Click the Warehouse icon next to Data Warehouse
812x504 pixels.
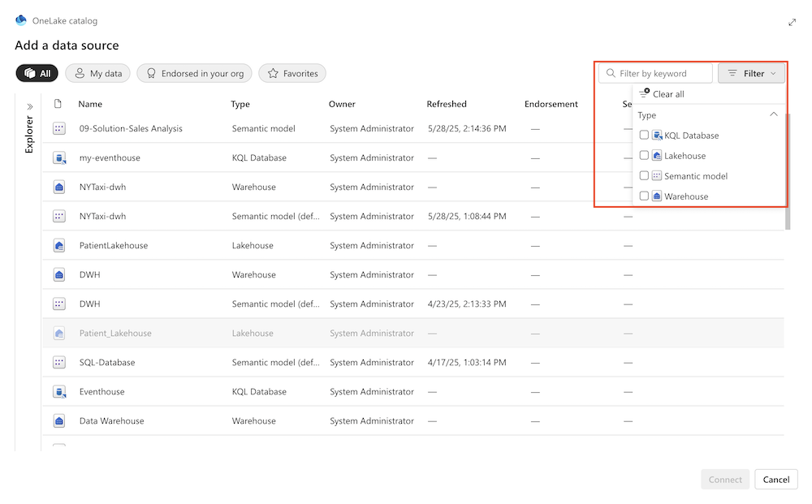point(58,420)
